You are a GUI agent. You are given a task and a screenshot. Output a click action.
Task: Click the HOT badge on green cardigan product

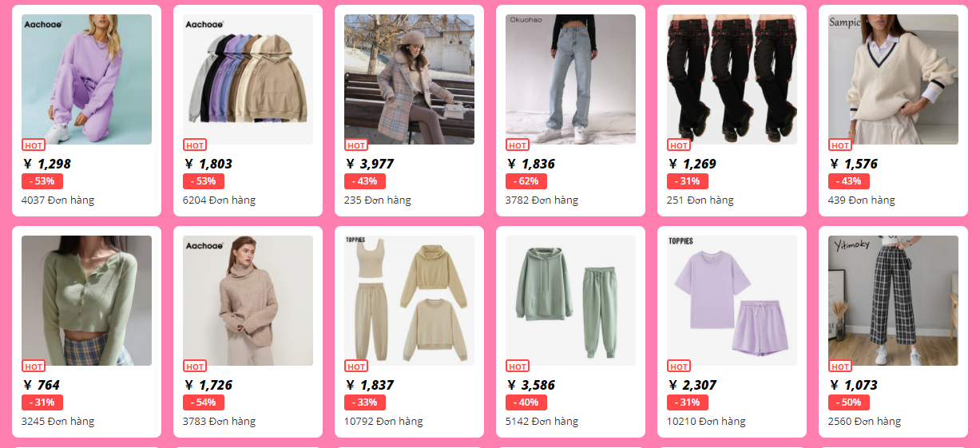point(34,367)
